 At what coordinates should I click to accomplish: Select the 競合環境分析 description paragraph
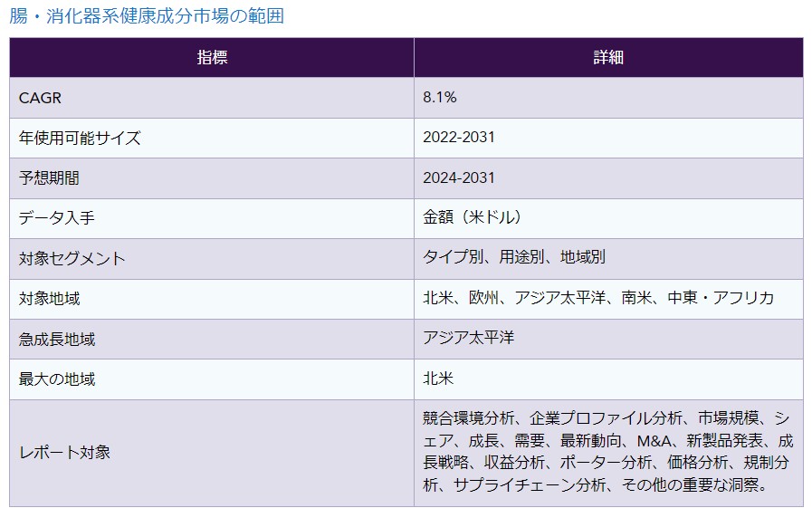608,452
